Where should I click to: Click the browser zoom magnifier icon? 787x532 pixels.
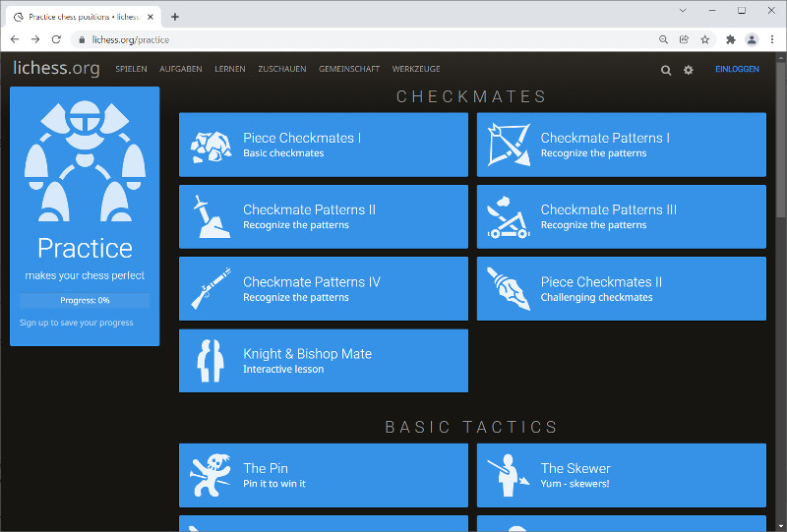click(x=663, y=39)
